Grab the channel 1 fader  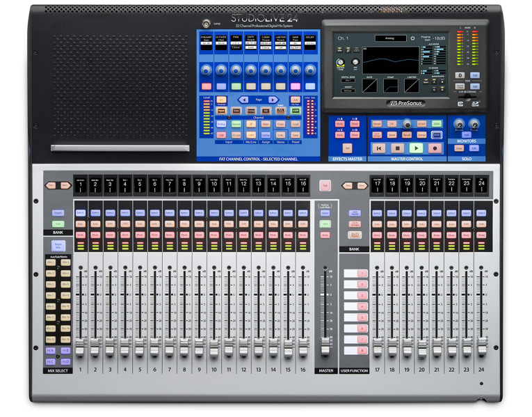(81, 347)
